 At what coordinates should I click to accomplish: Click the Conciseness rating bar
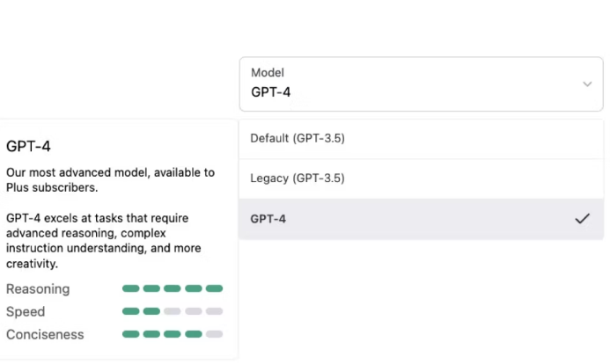pos(173,334)
